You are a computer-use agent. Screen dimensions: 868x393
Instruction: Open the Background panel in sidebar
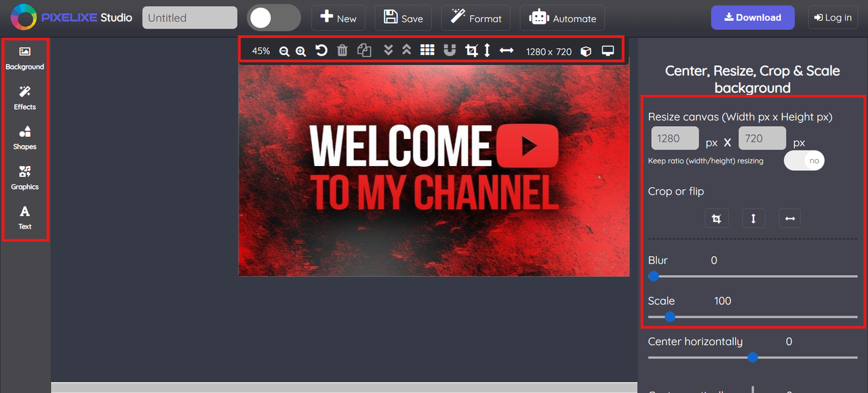(x=25, y=58)
